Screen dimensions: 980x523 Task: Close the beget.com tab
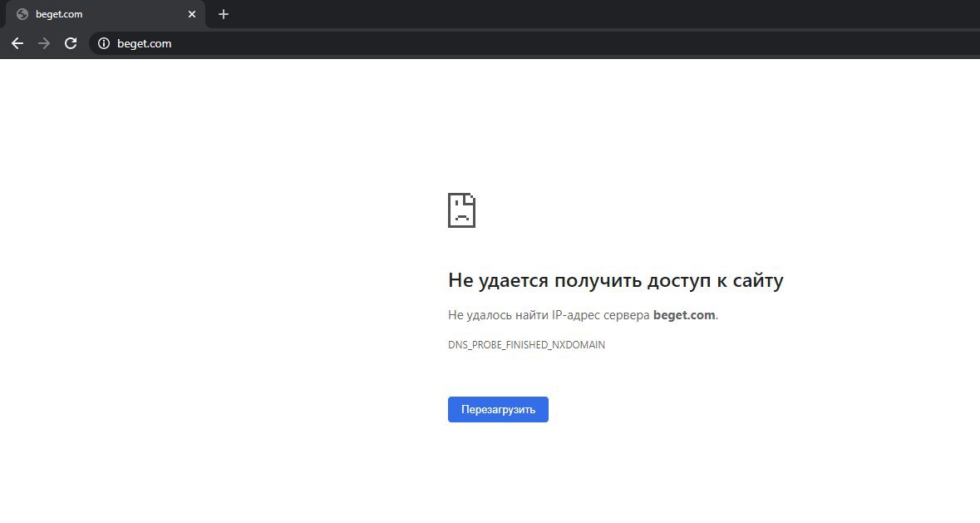[x=192, y=14]
